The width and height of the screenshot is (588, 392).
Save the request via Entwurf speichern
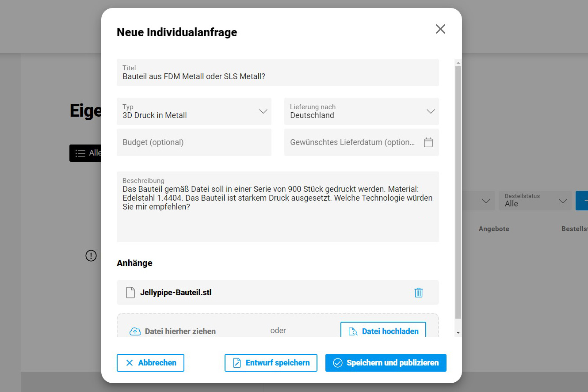coord(271,363)
